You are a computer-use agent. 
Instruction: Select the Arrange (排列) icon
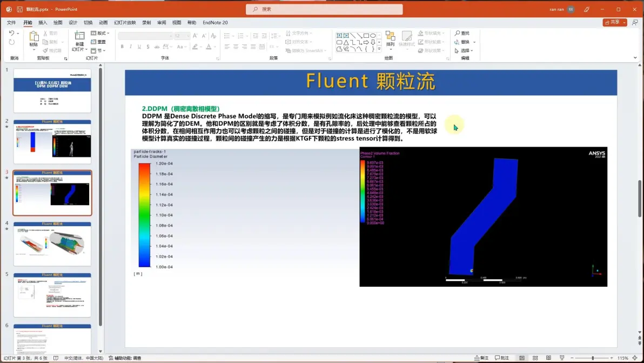(x=390, y=36)
